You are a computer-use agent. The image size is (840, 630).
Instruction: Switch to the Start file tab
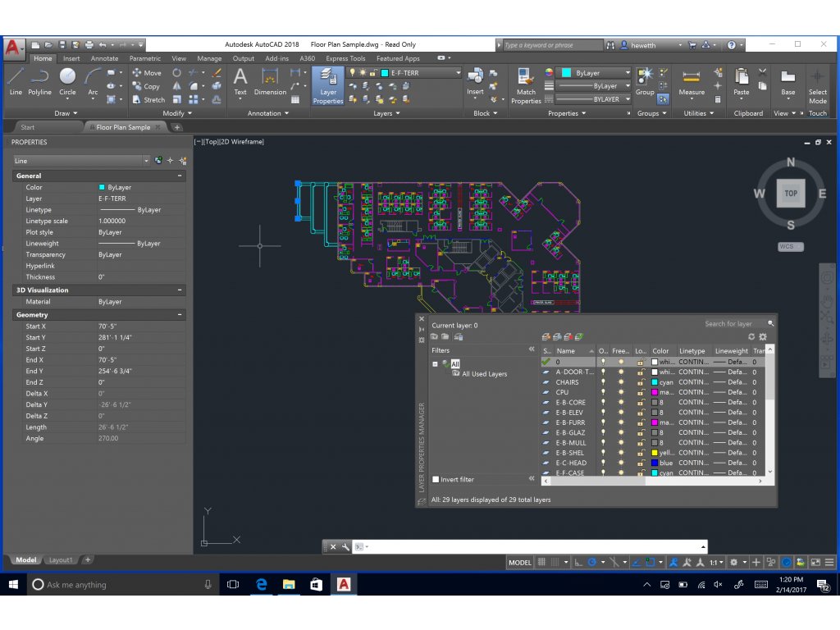(27, 127)
